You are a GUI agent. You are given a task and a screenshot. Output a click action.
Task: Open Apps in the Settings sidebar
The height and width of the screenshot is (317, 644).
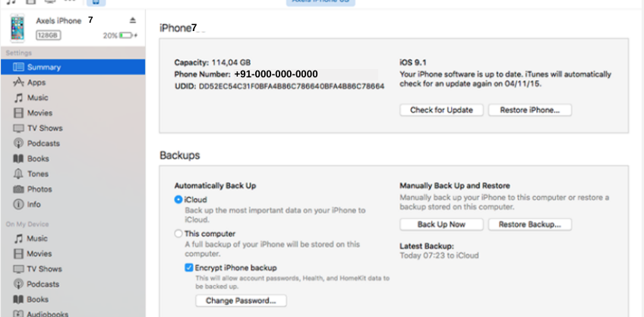click(x=36, y=82)
